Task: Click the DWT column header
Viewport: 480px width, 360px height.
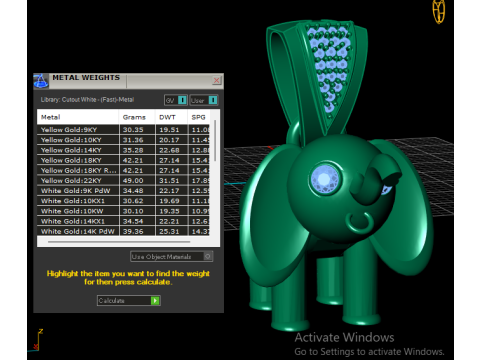Action: 172,117
